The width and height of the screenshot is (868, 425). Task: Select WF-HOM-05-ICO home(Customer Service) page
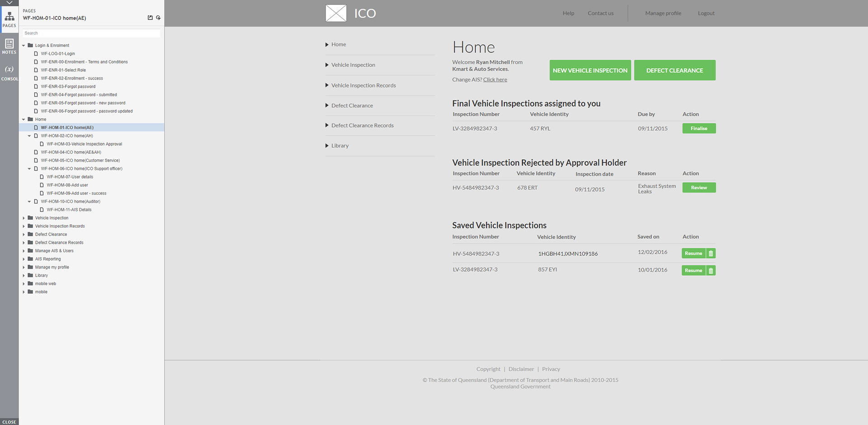click(80, 161)
